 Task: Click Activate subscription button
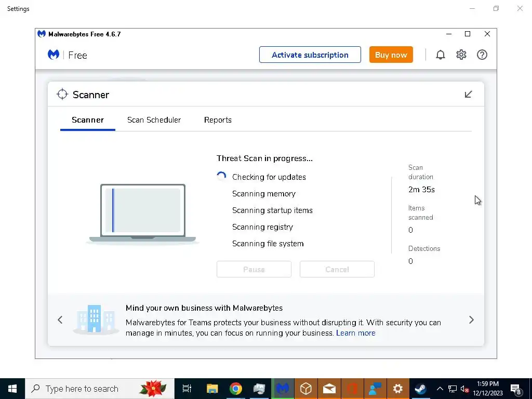(310, 55)
